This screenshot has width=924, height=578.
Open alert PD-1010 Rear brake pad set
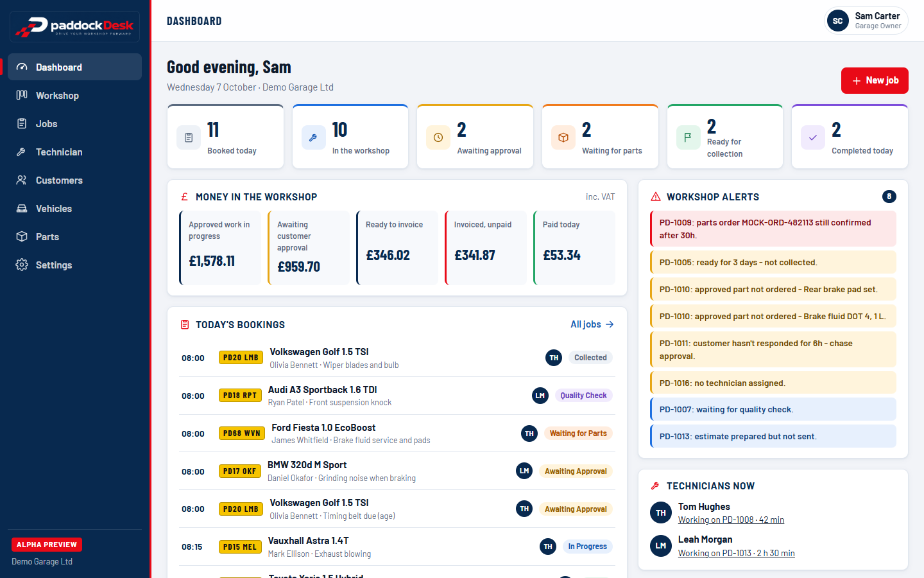(773, 289)
